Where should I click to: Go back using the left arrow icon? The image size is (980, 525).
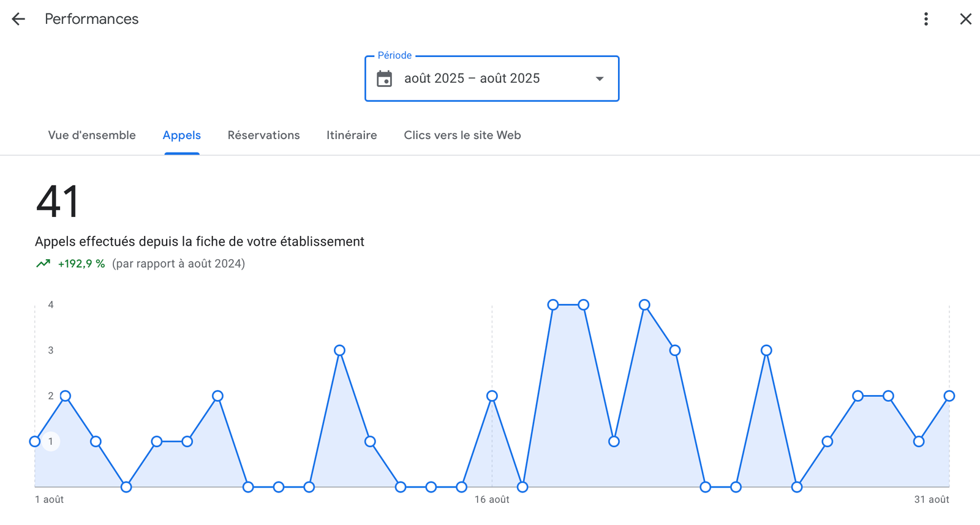18,19
